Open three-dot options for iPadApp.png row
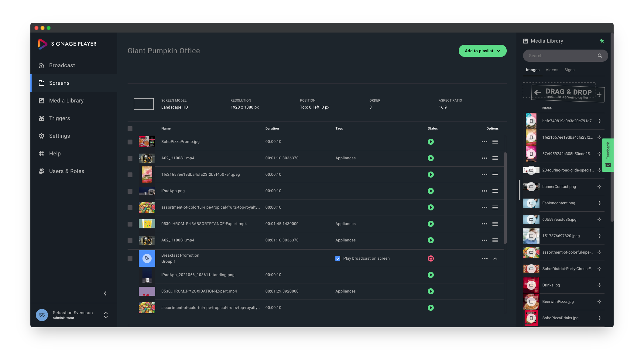Image resolution: width=644 pixels, height=350 pixels. (484, 191)
